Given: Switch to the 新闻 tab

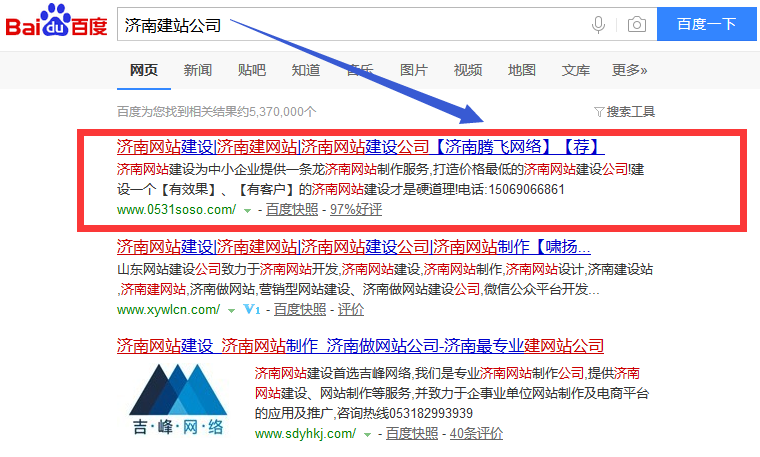Looking at the screenshot, I should [x=198, y=70].
